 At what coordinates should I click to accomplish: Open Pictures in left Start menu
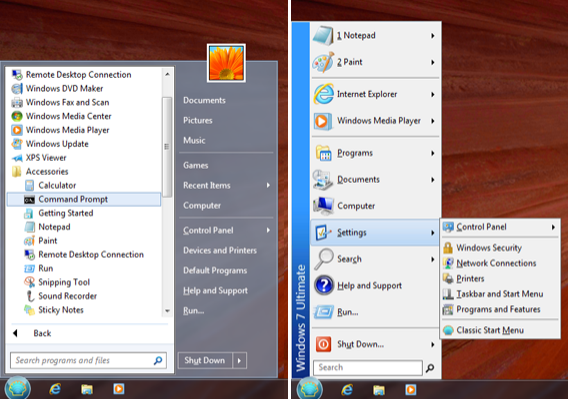pos(198,120)
